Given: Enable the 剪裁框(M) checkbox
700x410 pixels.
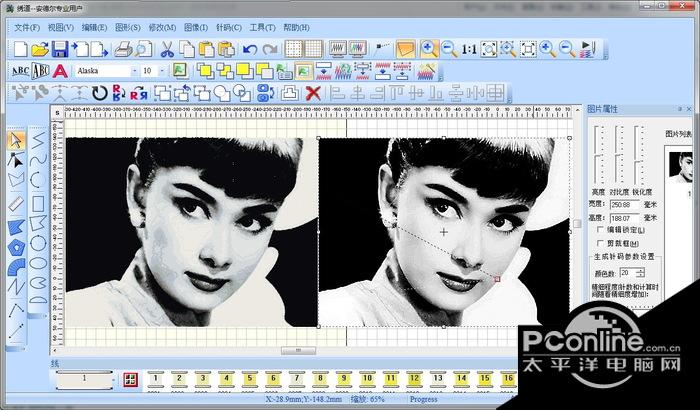Looking at the screenshot, I should pos(601,243).
